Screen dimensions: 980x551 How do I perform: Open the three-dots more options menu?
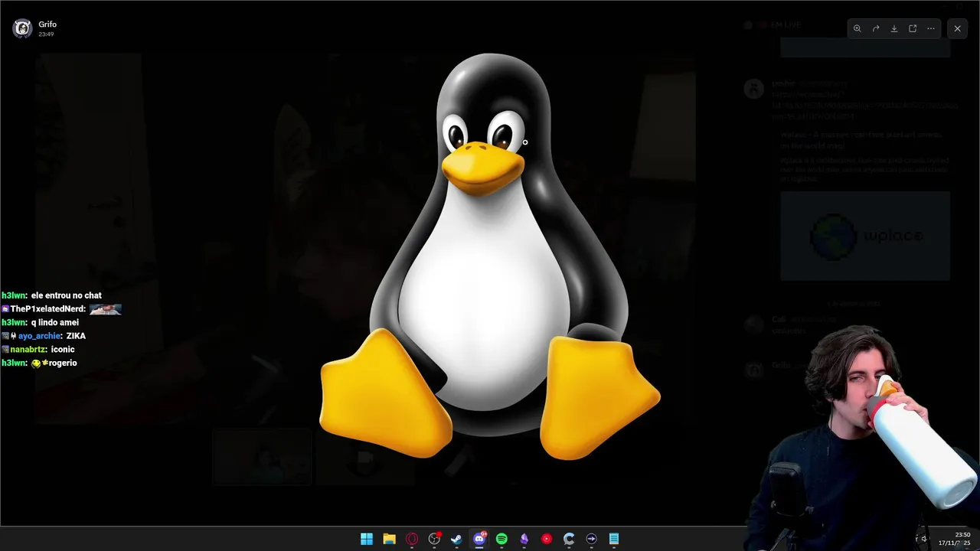[931, 28]
